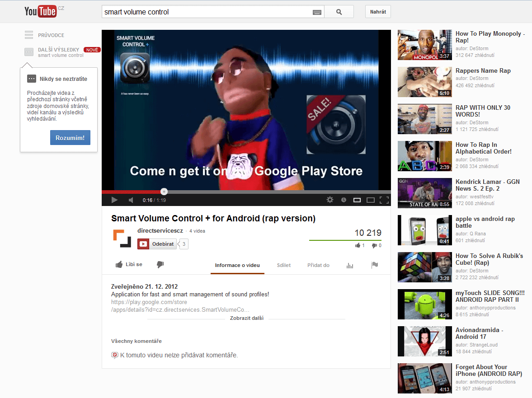Report video with the flag icon
The height and width of the screenshot is (398, 532).
click(x=375, y=265)
